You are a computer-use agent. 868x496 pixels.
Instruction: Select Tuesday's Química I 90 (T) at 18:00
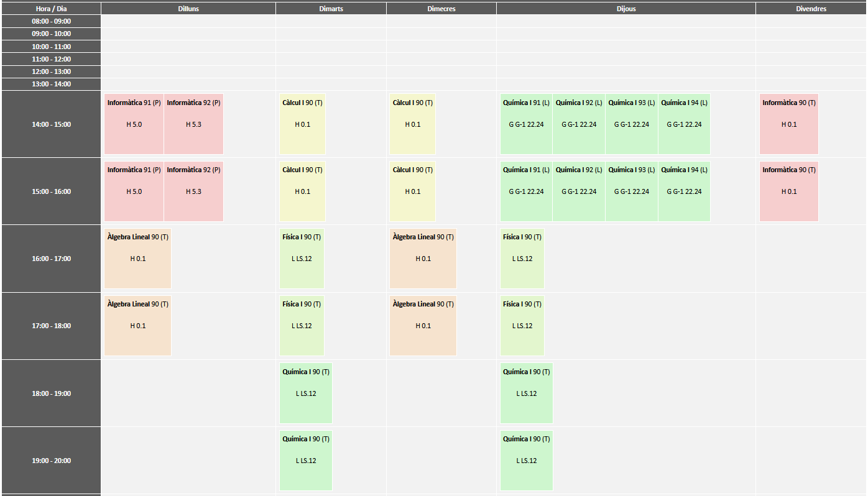click(305, 393)
